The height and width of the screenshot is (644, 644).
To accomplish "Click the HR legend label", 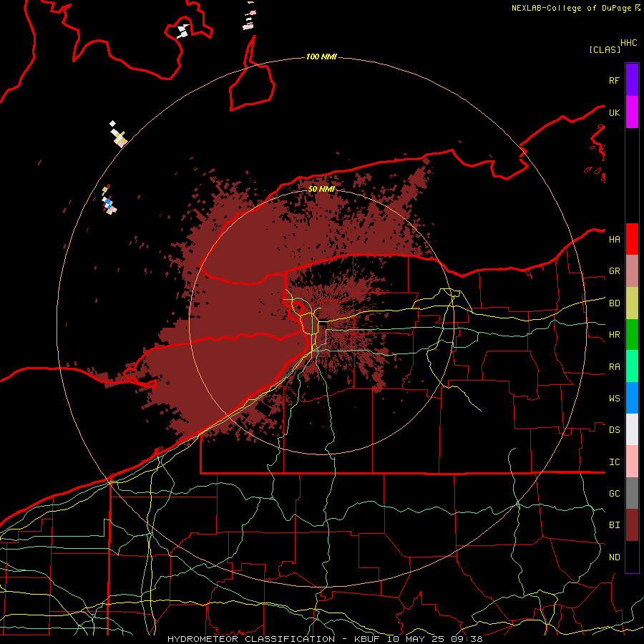I will (614, 335).
